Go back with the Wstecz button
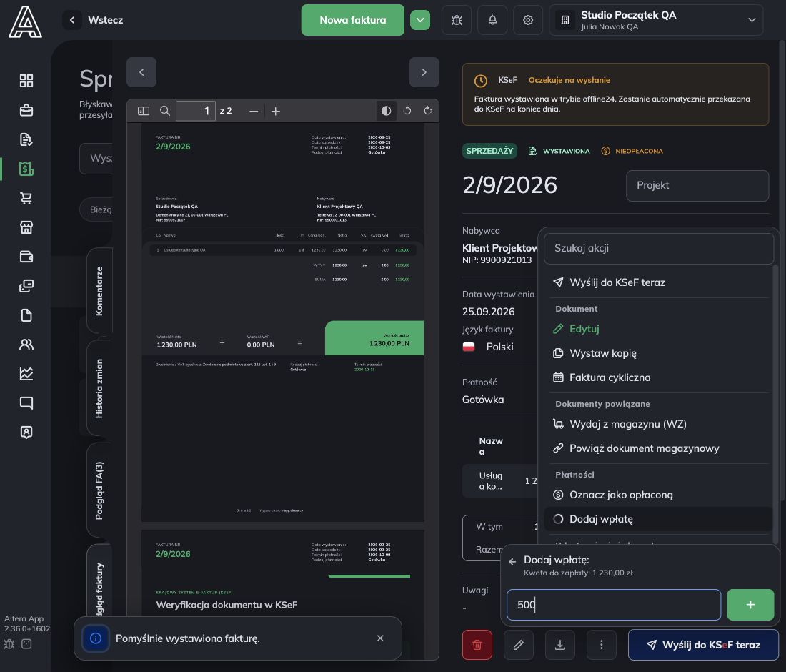 tap(93, 20)
